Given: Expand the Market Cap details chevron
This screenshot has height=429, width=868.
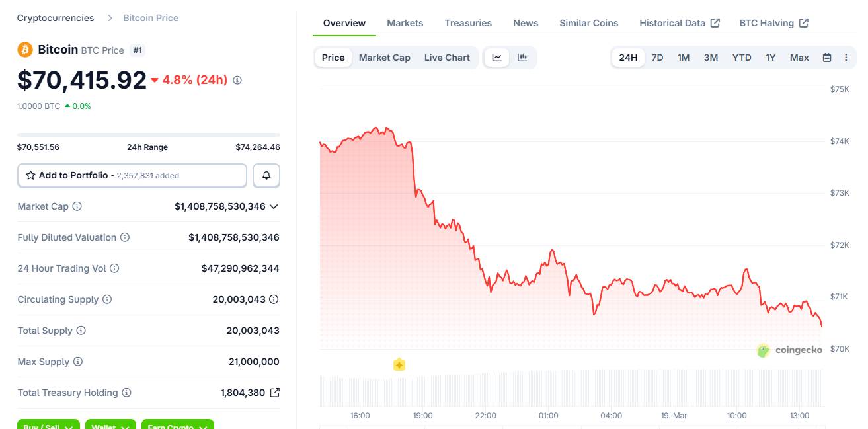Looking at the screenshot, I should coord(274,206).
